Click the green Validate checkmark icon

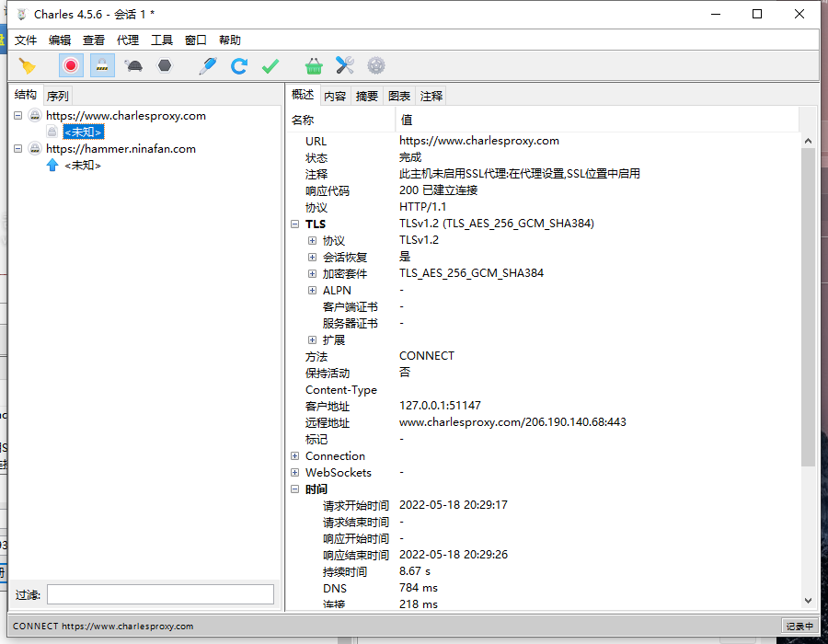[270, 66]
